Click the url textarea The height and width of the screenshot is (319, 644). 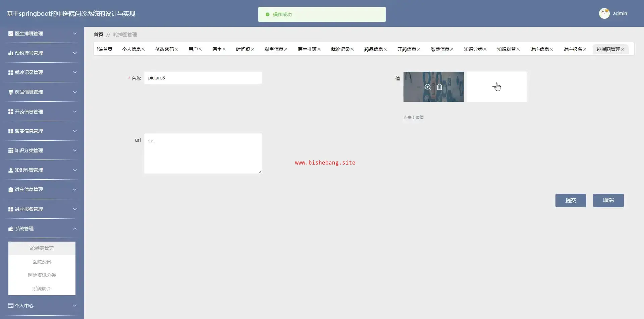tap(203, 153)
